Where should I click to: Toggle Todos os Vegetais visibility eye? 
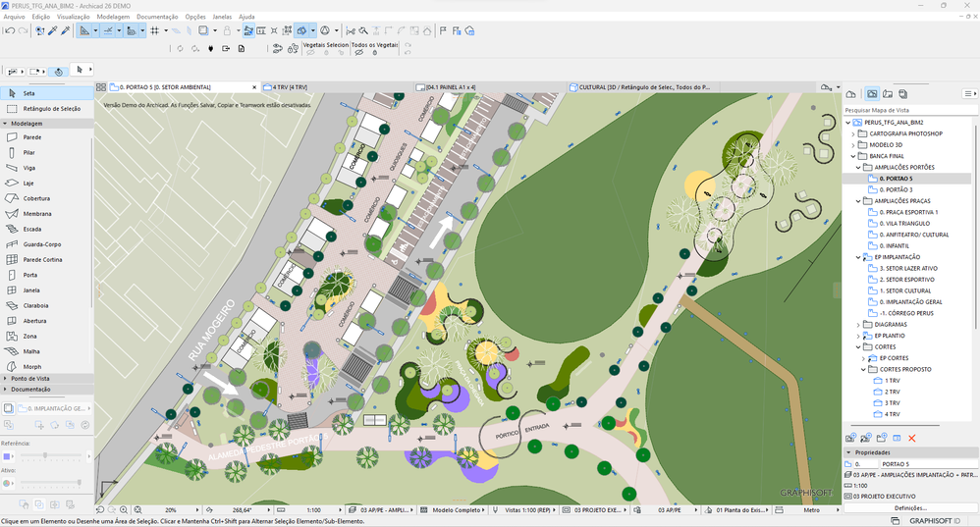(358, 53)
